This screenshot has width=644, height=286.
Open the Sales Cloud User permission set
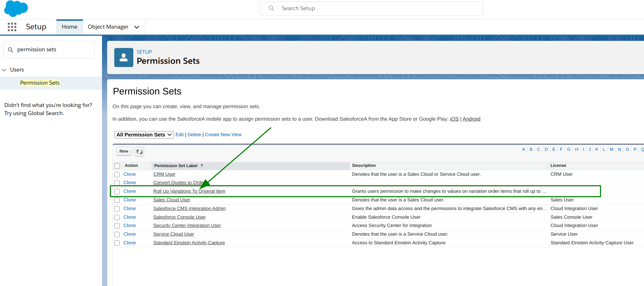172,200
